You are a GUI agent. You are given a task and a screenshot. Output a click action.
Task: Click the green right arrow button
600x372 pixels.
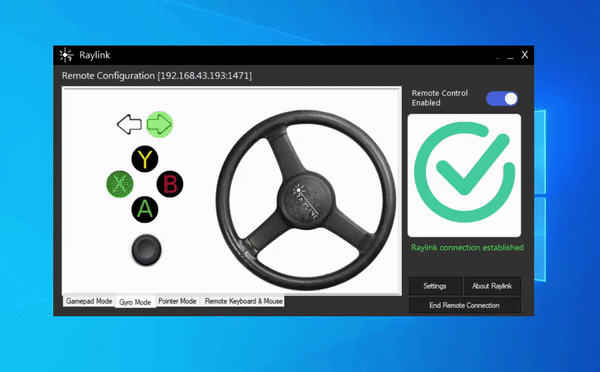point(160,124)
